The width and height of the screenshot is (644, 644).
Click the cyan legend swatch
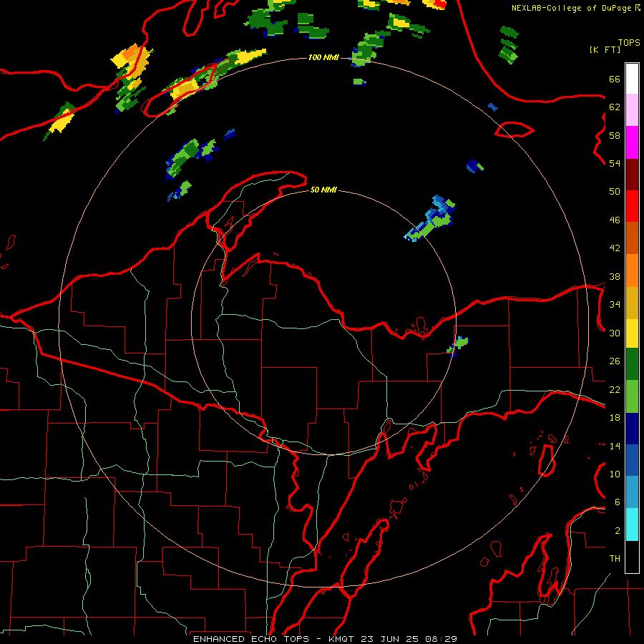[632, 525]
